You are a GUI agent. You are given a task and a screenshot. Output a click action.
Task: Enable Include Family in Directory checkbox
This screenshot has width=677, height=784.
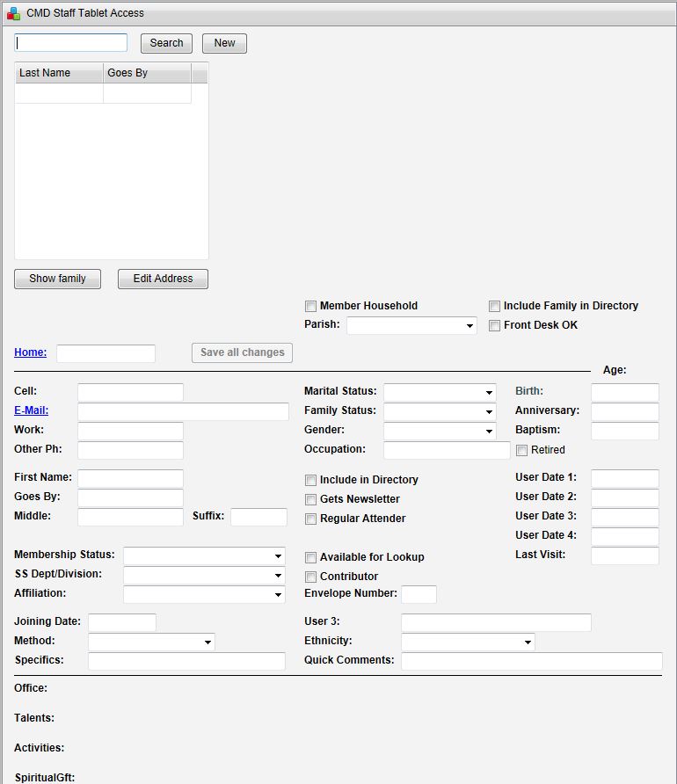click(x=494, y=306)
